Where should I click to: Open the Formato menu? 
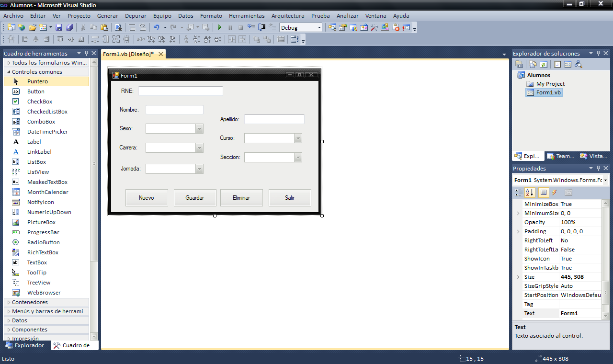(211, 15)
